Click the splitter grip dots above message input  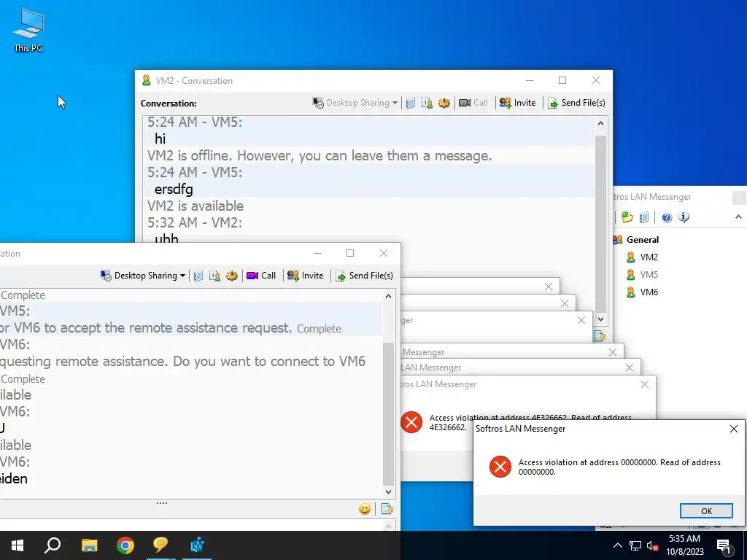pos(162,503)
